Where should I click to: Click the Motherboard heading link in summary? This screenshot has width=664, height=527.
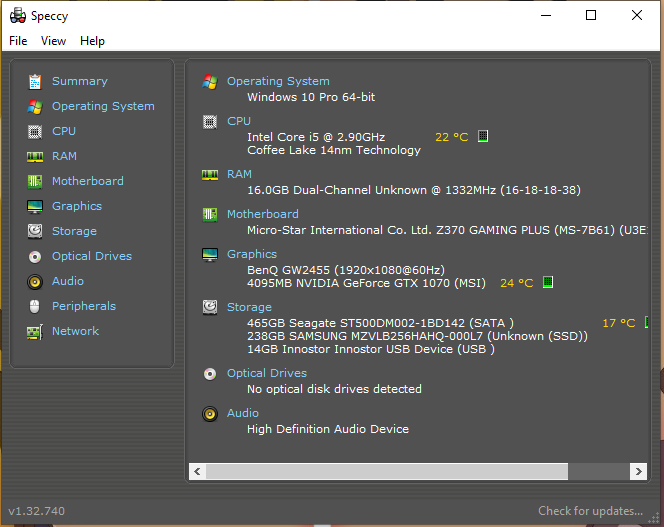263,214
